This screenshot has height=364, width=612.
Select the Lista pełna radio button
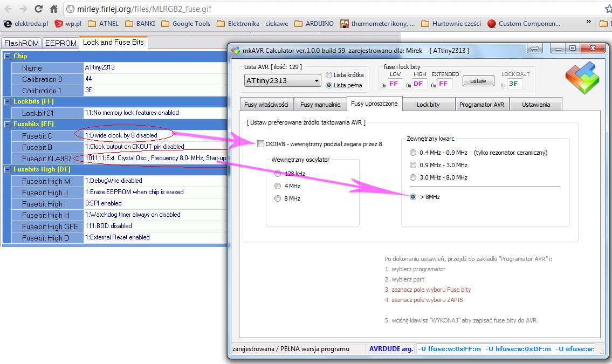(329, 85)
